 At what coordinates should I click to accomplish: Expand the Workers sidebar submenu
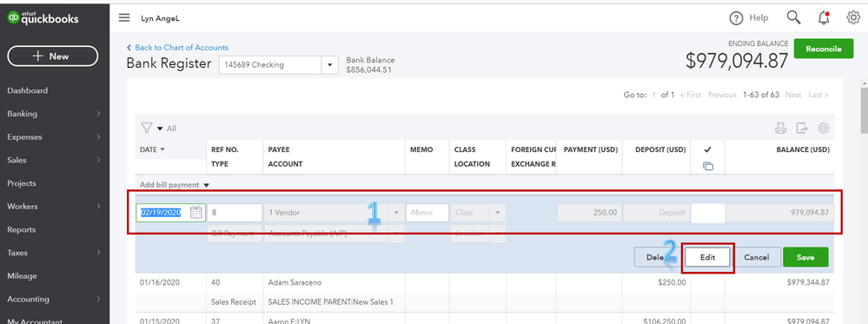(98, 206)
